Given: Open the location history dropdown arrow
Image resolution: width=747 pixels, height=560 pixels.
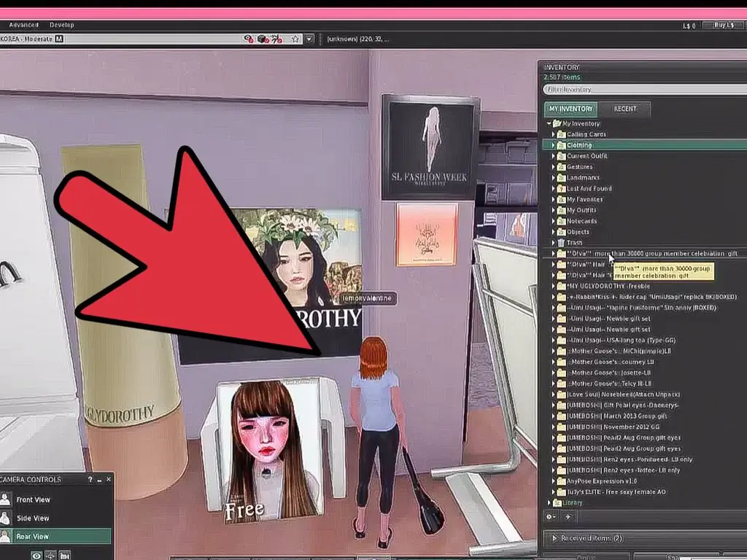Looking at the screenshot, I should pos(309,39).
